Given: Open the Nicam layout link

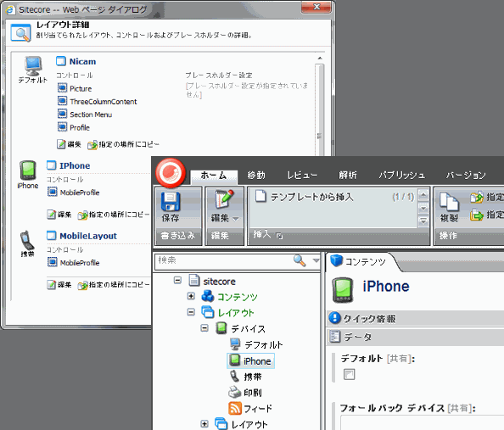Looking at the screenshot, I should [82, 61].
